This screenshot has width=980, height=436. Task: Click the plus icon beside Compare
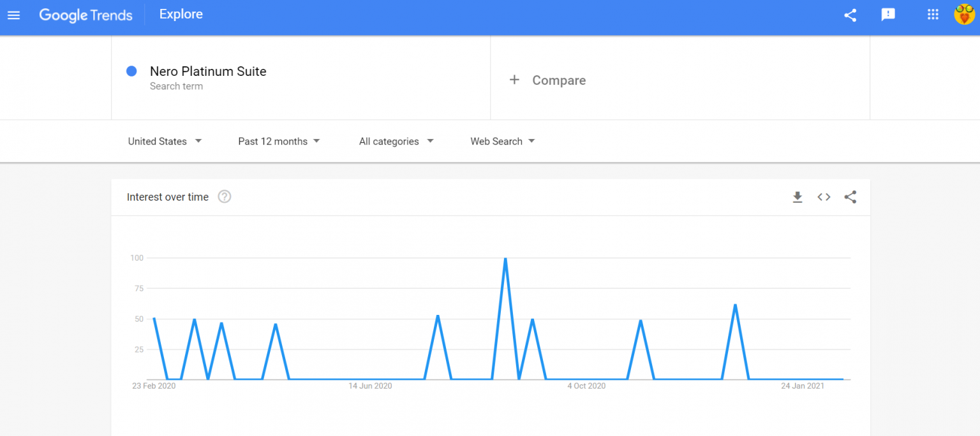coord(514,80)
